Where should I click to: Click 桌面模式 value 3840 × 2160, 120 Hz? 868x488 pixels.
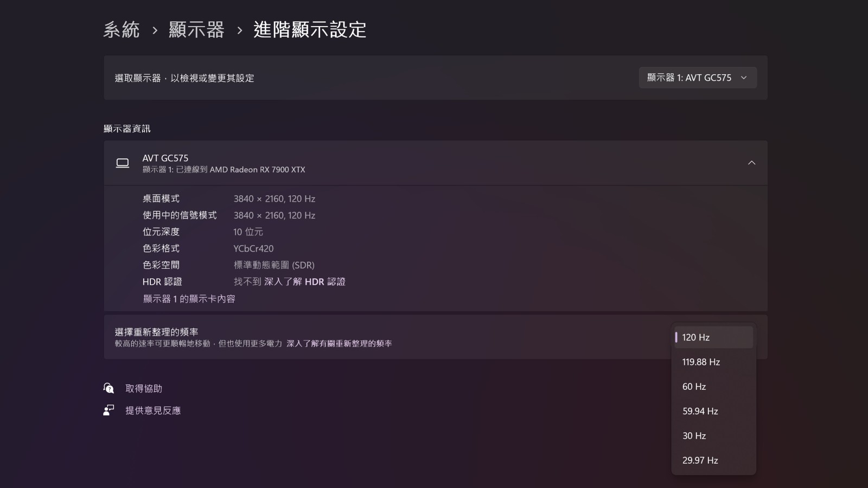275,199
